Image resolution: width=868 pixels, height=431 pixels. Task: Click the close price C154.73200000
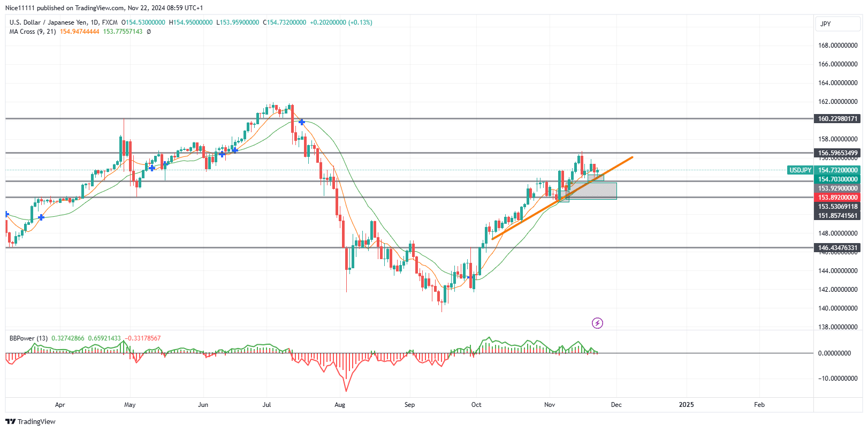point(285,22)
